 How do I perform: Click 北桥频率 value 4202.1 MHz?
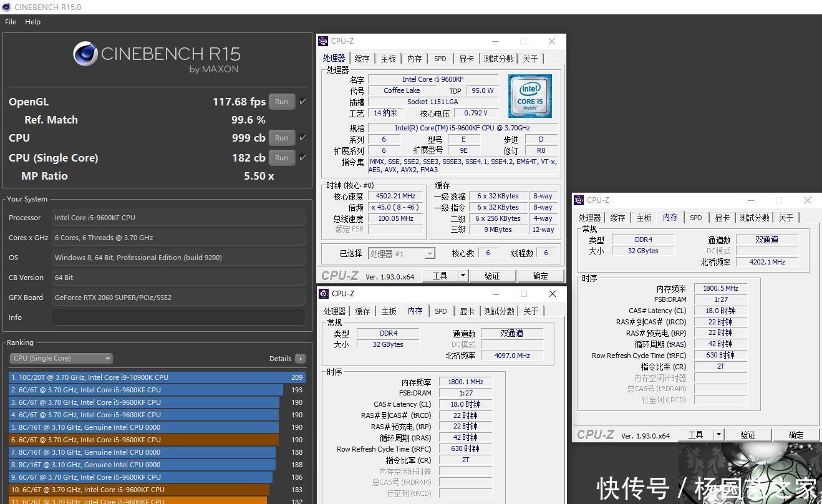click(x=766, y=262)
